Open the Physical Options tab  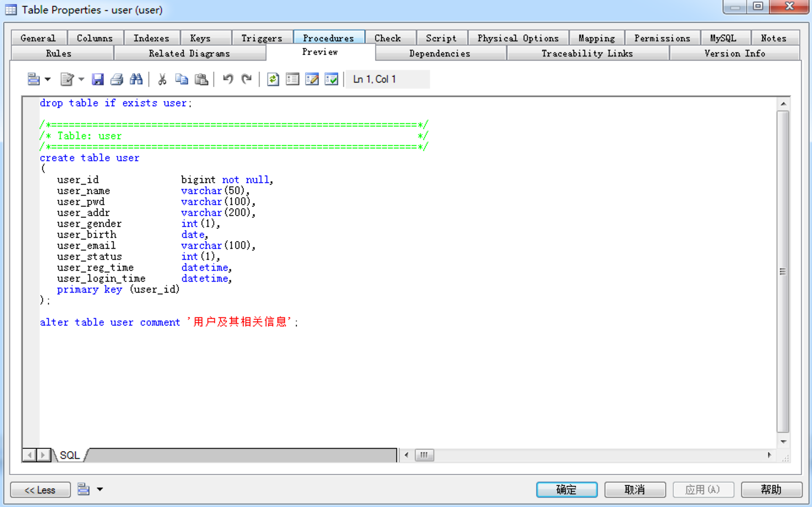coord(518,38)
